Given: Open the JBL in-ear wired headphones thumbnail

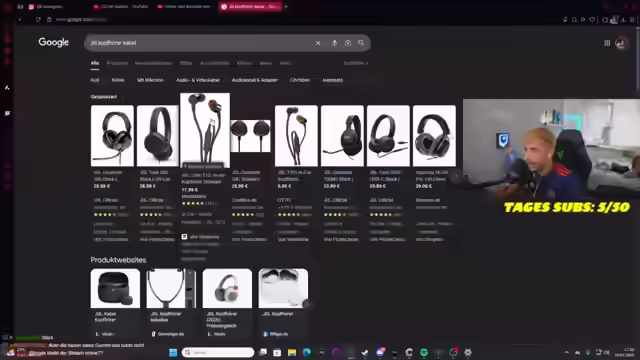Looking at the screenshot, I should pyautogui.click(x=205, y=129).
